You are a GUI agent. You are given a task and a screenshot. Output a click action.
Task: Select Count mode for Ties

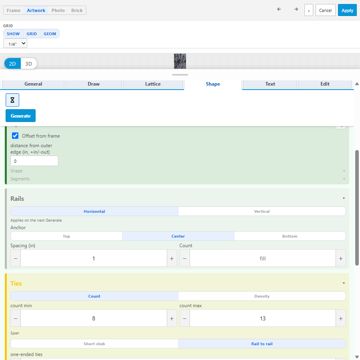(94, 296)
